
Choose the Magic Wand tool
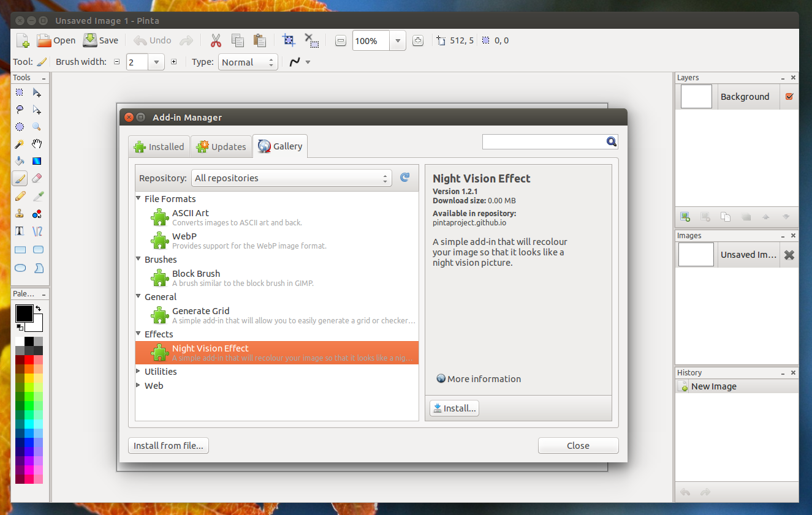click(x=19, y=143)
